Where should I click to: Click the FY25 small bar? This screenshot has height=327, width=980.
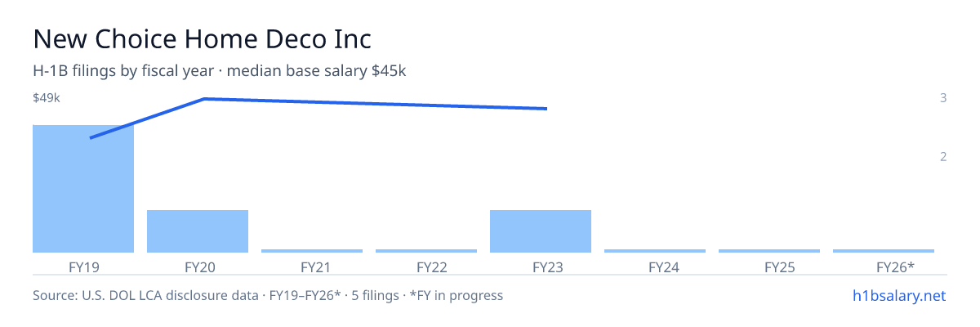[769, 251]
